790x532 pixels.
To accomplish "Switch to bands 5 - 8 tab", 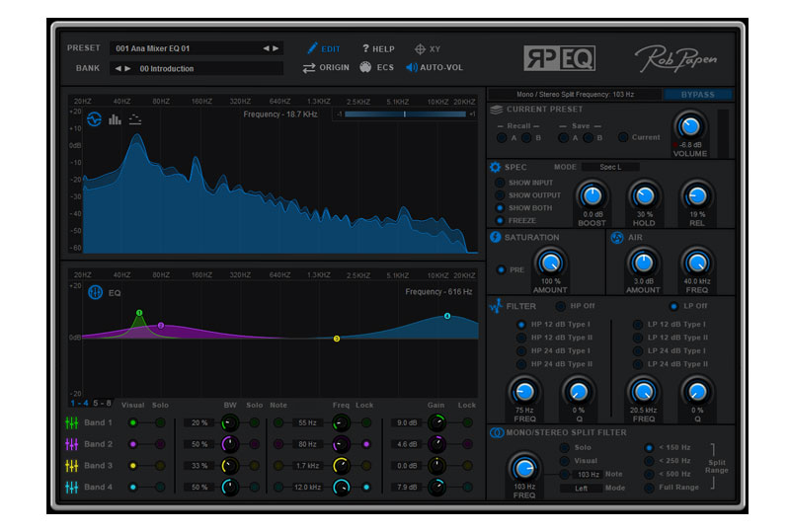I will coord(103,403).
